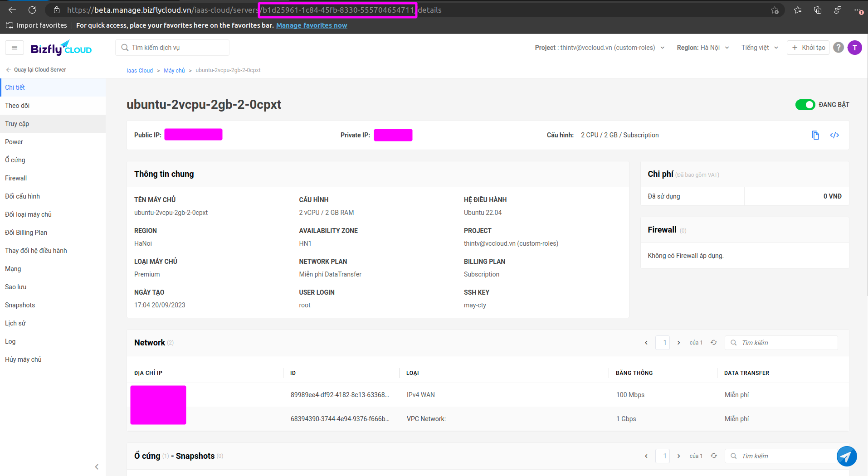The image size is (868, 476).
Task: Refresh the browser page
Action: tap(32, 10)
